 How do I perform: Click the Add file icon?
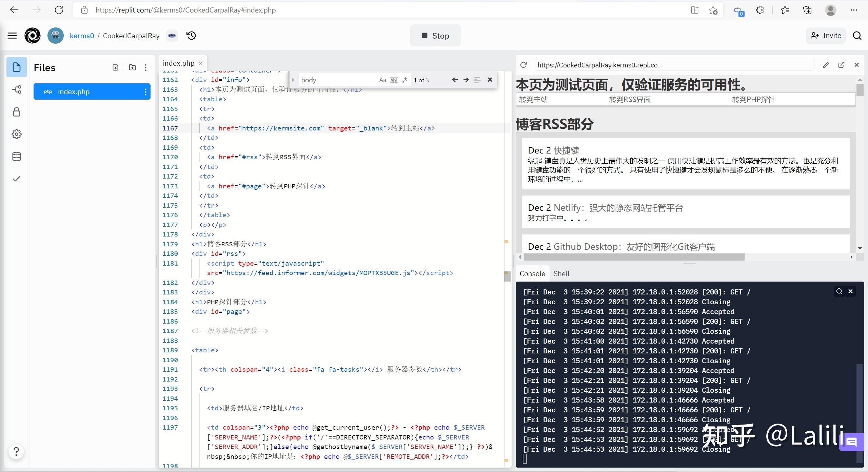coord(115,67)
